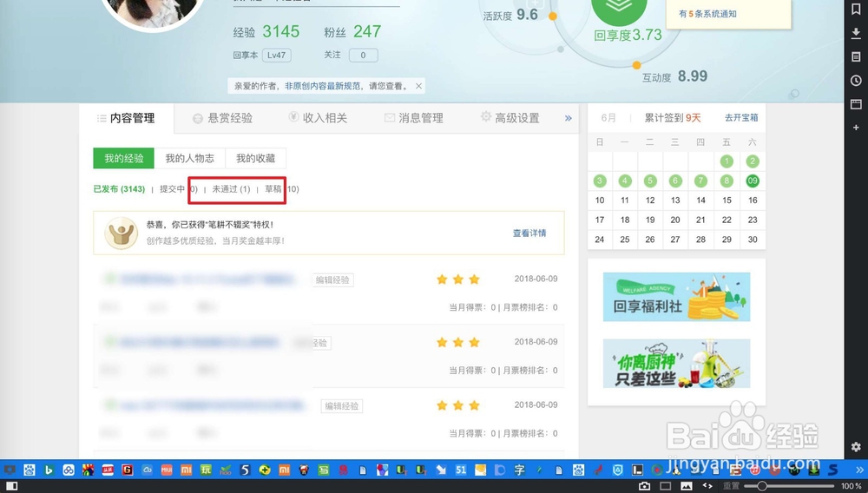This screenshot has width=868, height=493.
Task: Click 编辑经验 on third article row
Action: point(342,406)
